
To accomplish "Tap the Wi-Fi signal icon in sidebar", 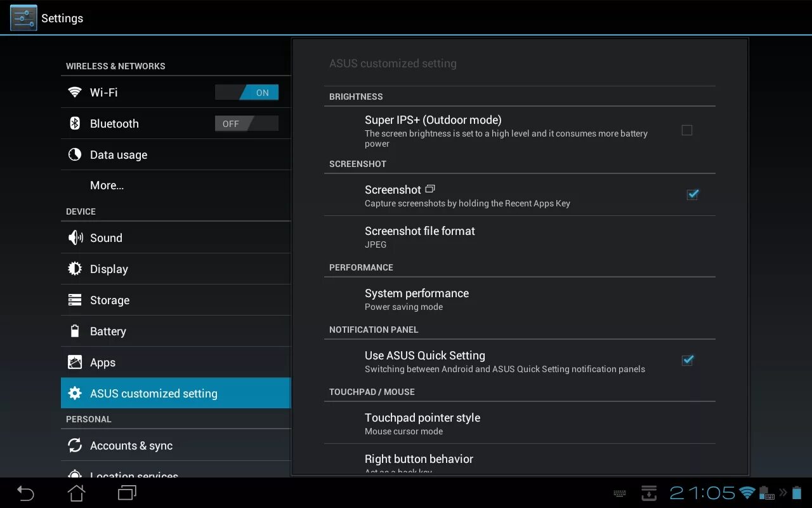I will click(75, 92).
